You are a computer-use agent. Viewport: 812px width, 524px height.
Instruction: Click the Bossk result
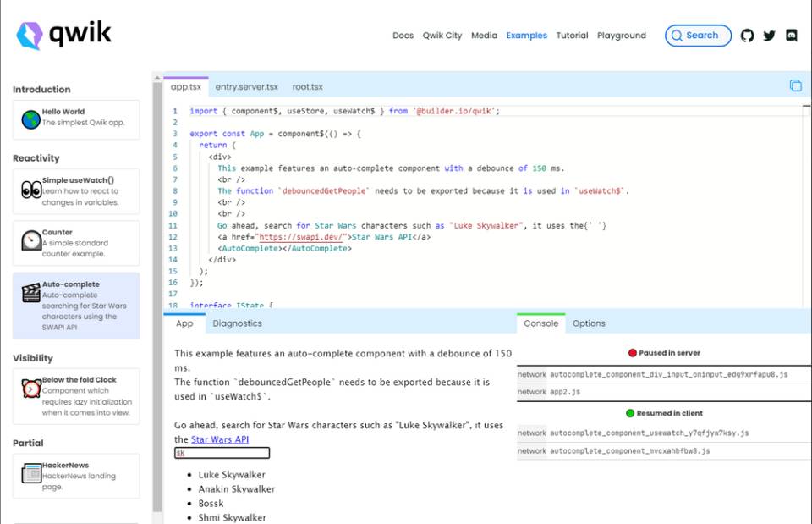coord(211,504)
